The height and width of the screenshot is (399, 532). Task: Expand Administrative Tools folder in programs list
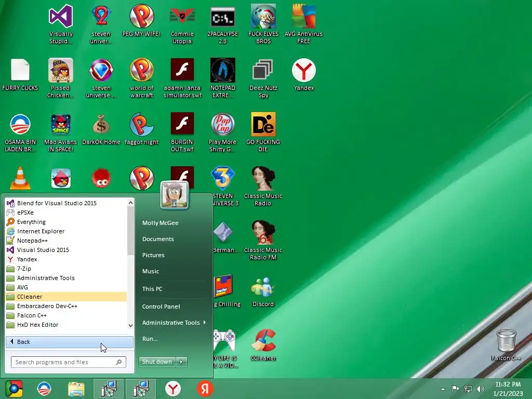66,278
